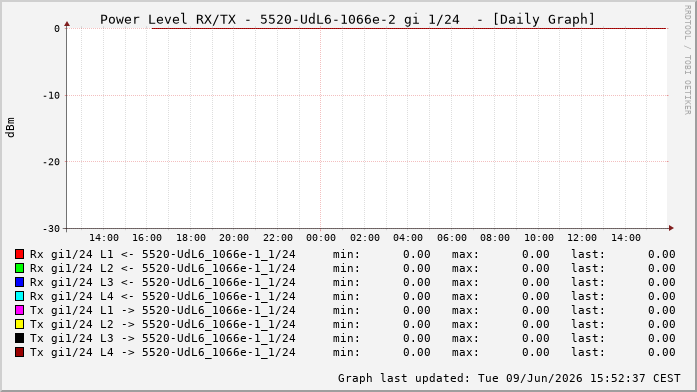Click the 04:00 x-axis time label
697x392 pixels.
click(x=408, y=238)
